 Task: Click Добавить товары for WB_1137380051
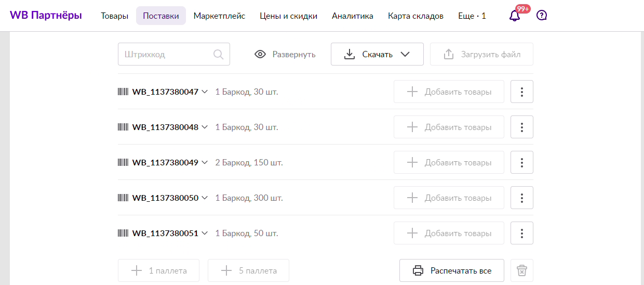coord(449,233)
